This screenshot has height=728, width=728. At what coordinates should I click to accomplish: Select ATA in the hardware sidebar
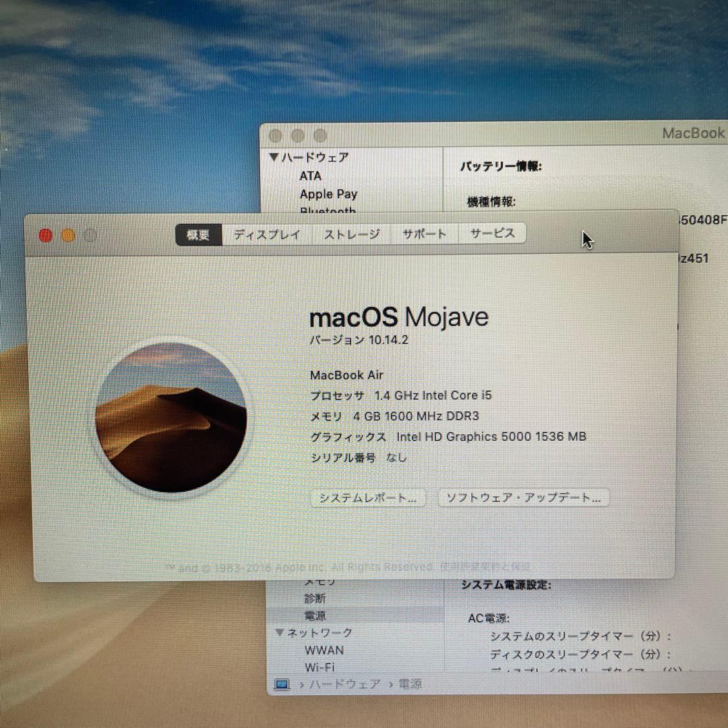[x=311, y=176]
